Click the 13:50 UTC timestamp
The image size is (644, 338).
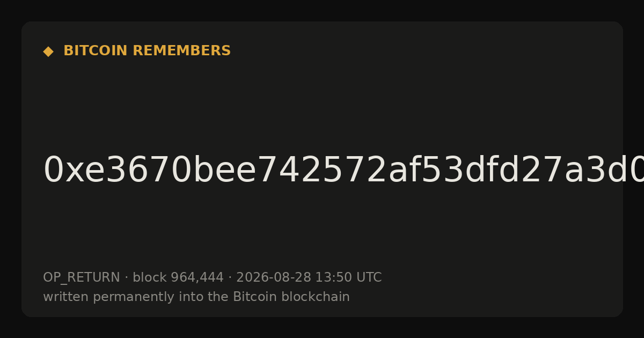348,278
